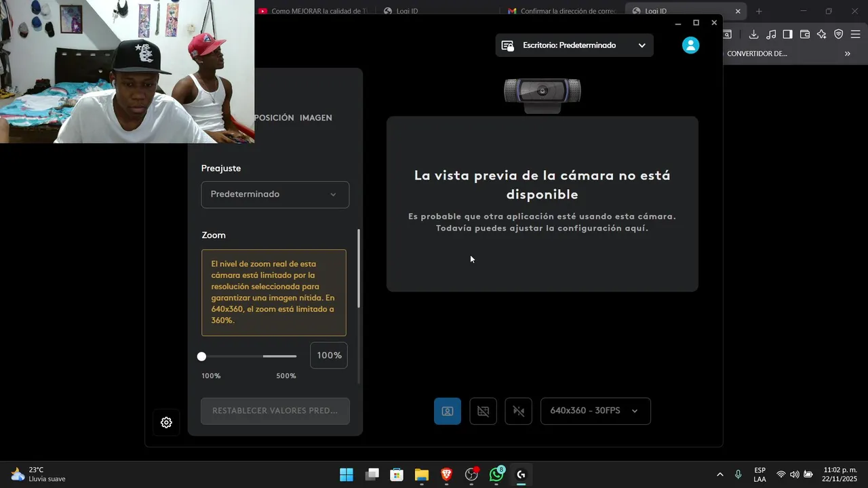Click the blue camera preview icon button
The width and height of the screenshot is (868, 488).
[448, 411]
